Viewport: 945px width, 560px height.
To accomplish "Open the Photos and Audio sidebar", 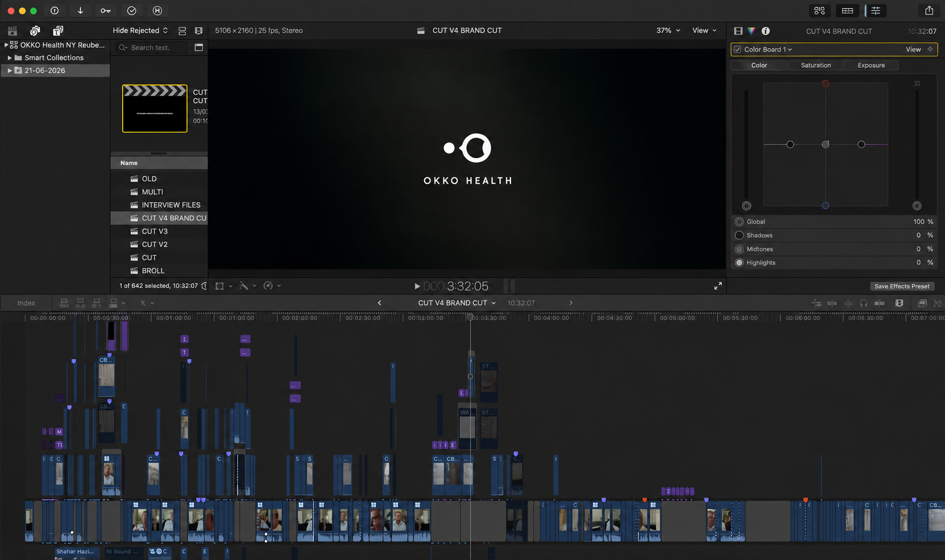I will point(35,31).
